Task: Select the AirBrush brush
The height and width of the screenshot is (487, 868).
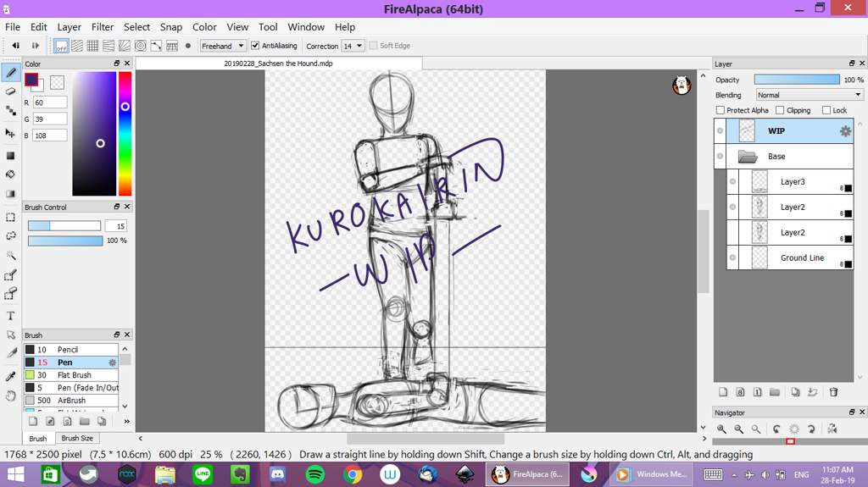Action: tap(71, 401)
